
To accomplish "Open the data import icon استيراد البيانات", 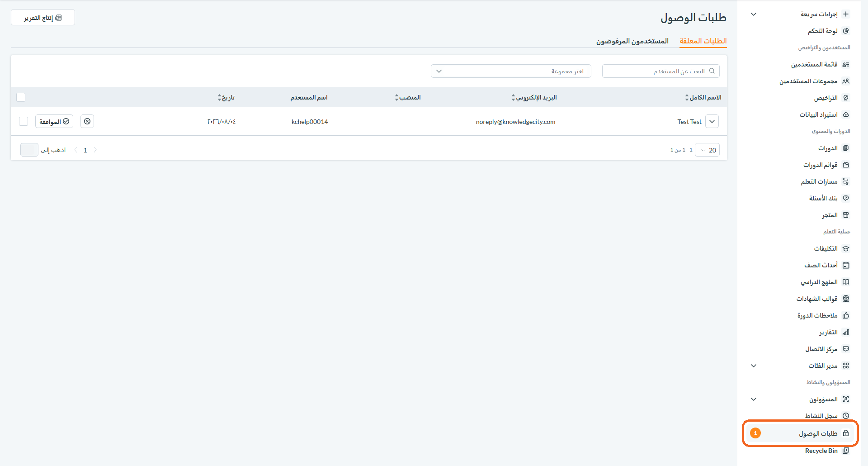I will point(846,114).
